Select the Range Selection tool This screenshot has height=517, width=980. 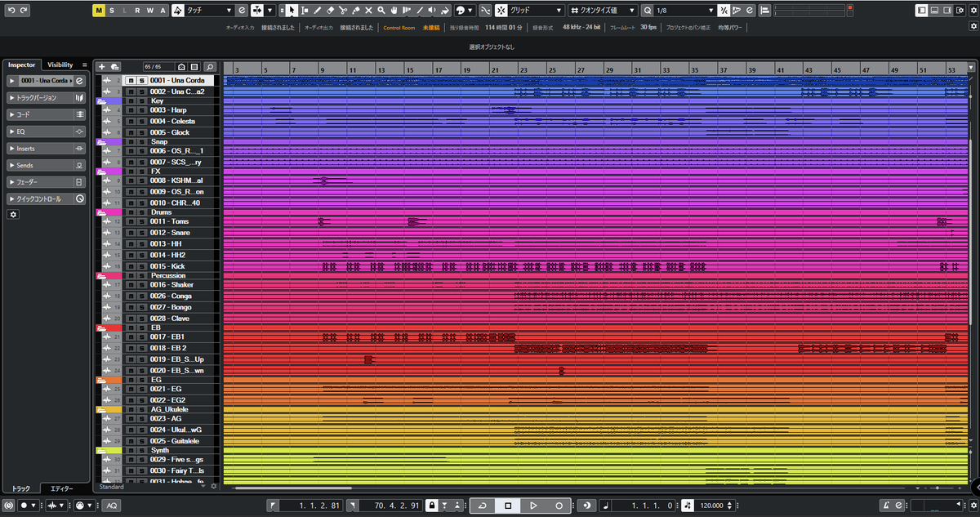click(305, 11)
